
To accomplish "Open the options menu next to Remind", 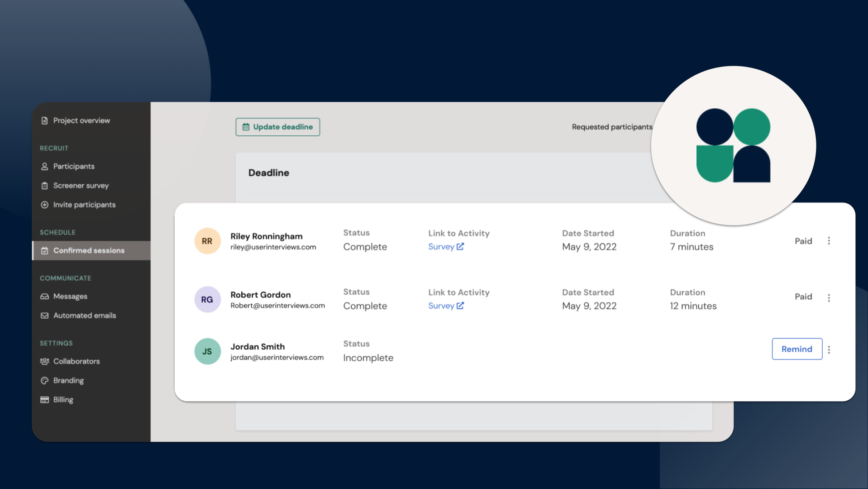I will click(x=829, y=350).
